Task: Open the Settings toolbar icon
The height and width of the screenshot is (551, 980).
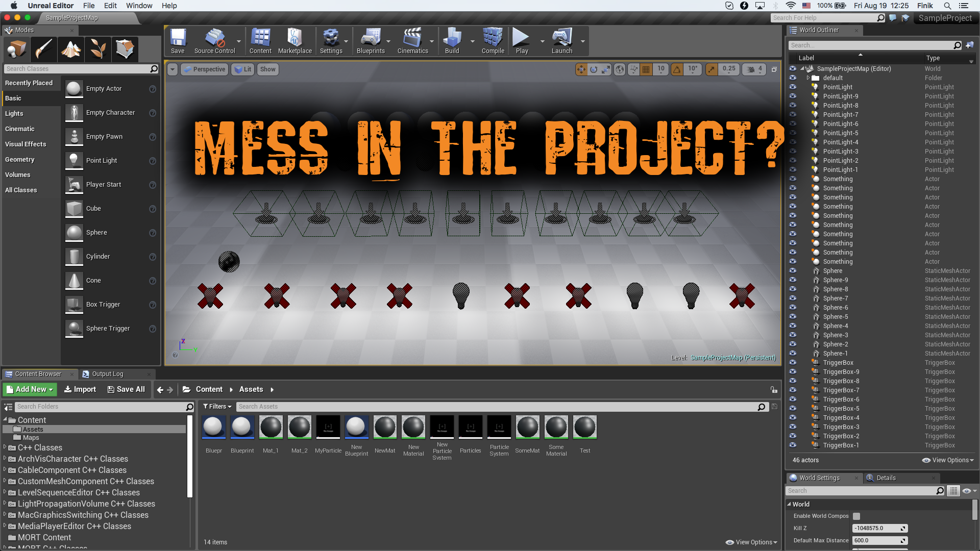Action: pos(331,41)
